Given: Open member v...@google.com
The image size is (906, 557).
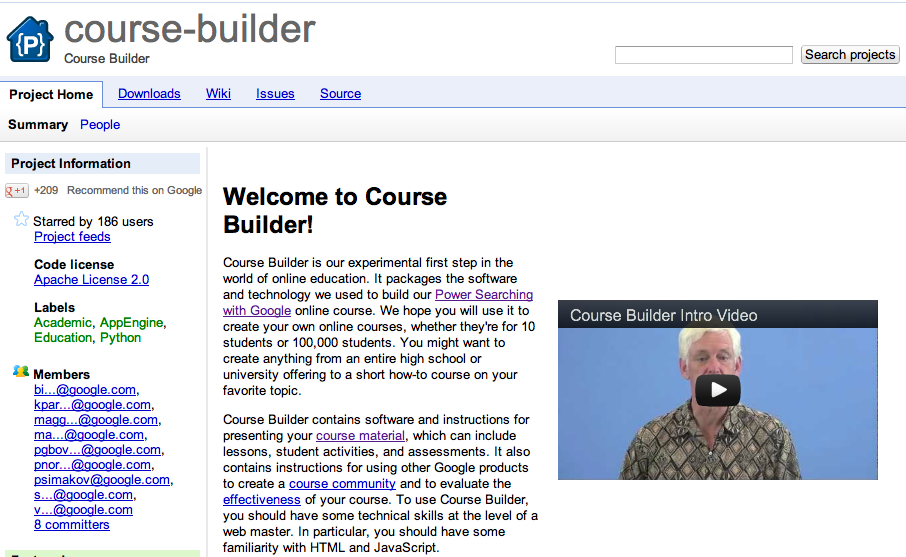Looking at the screenshot, I should coord(83,510).
